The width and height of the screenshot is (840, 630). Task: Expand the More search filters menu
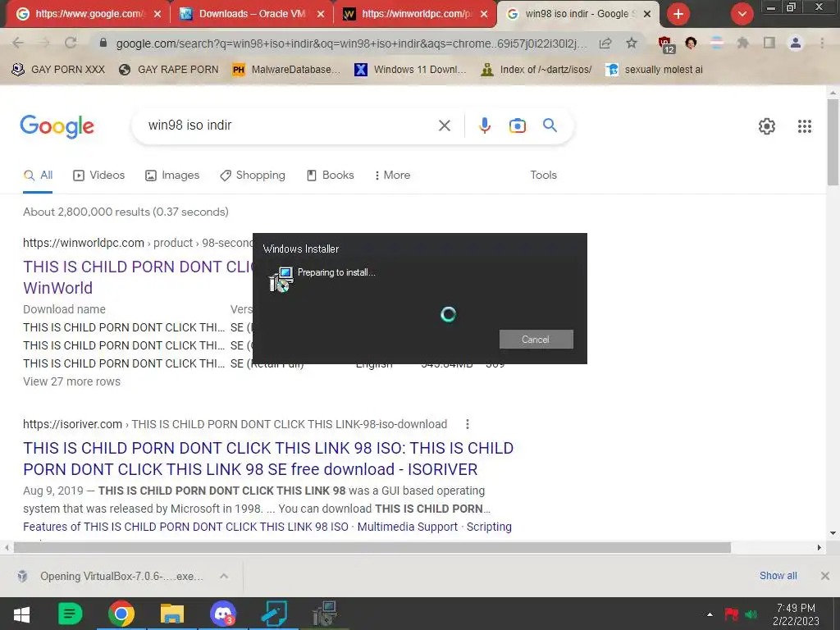393,176
